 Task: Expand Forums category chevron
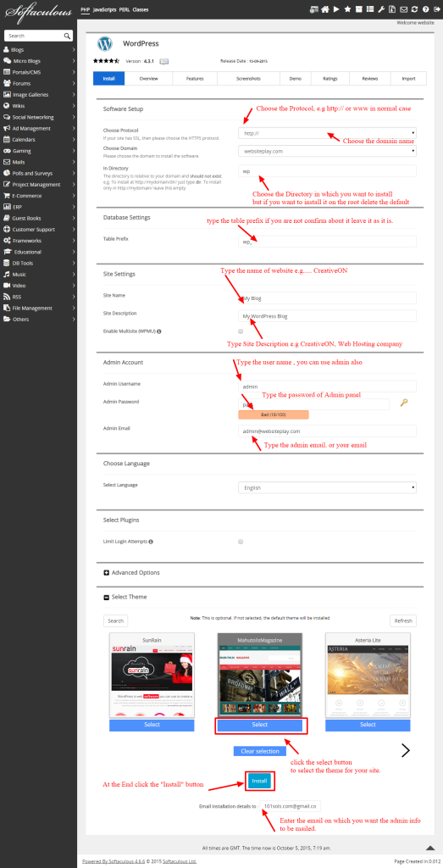coord(74,84)
